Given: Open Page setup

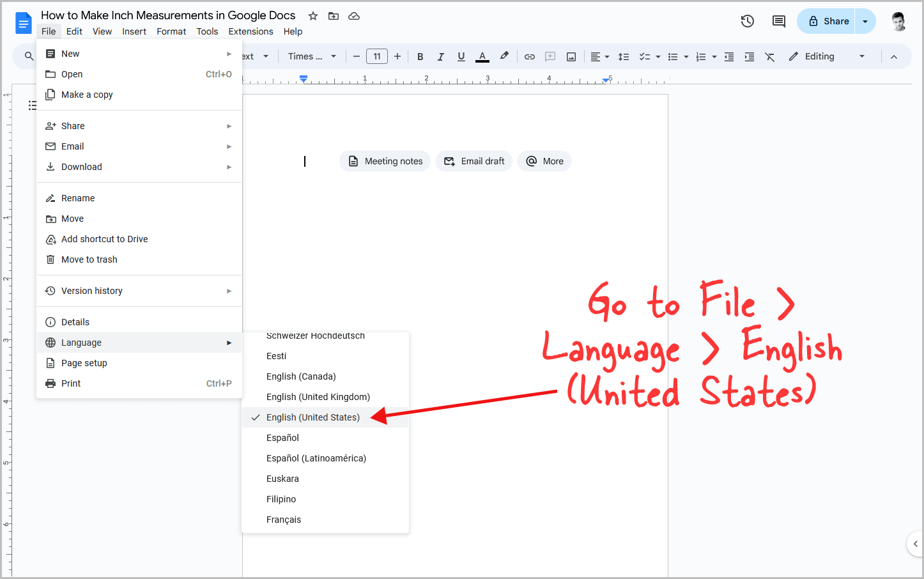Looking at the screenshot, I should pyautogui.click(x=139, y=363).
